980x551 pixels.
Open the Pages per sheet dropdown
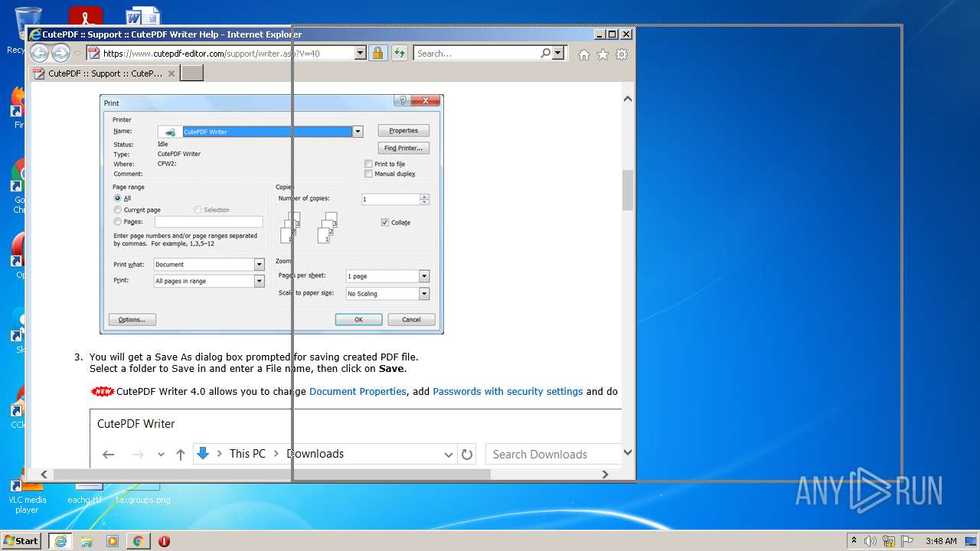pos(424,276)
